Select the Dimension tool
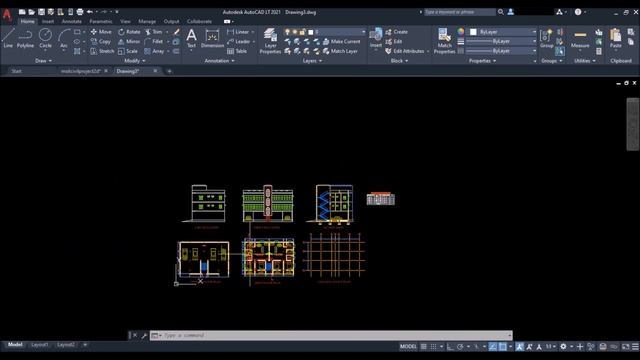 coord(212,38)
